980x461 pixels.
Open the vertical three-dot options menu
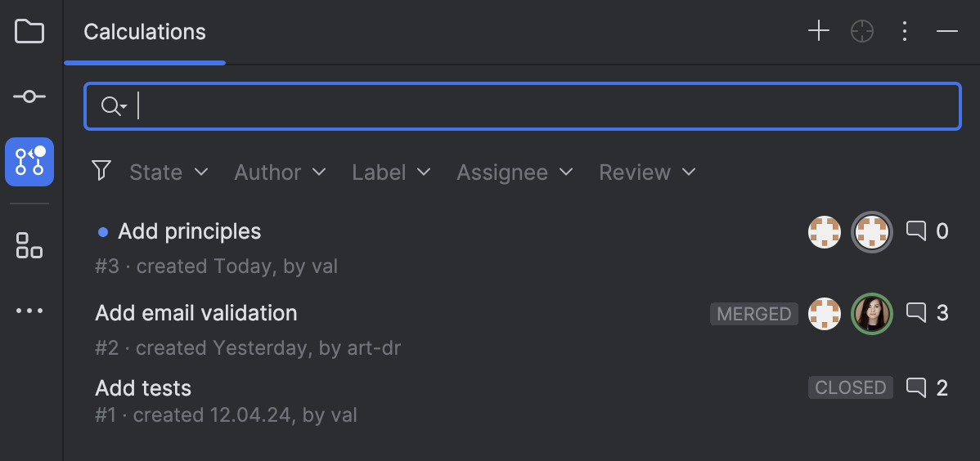[x=905, y=32]
